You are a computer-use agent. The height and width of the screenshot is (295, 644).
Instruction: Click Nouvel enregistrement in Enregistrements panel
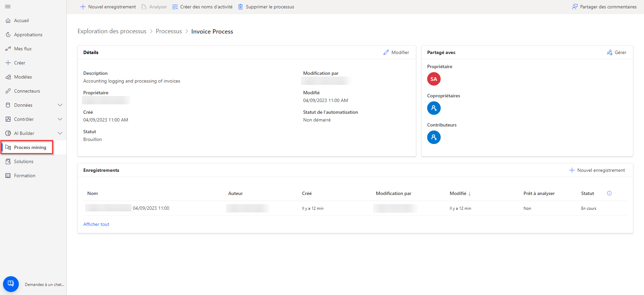click(x=597, y=170)
